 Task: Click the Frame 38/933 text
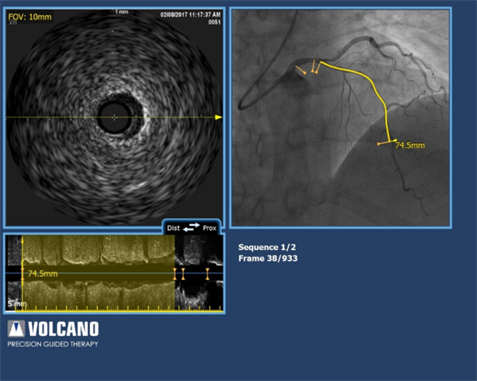[x=268, y=258]
